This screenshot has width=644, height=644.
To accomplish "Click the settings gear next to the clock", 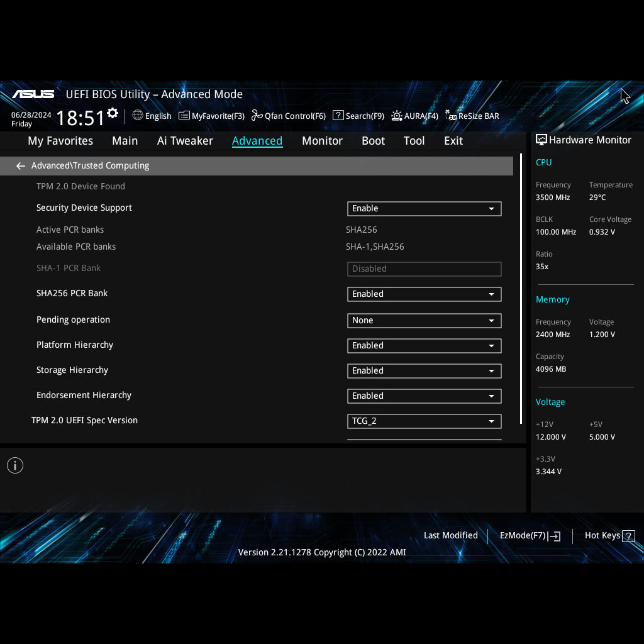I will pos(113,113).
